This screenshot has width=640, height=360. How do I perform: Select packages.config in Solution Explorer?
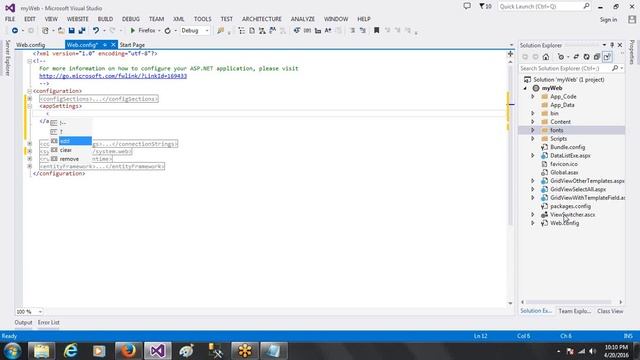click(x=570, y=206)
